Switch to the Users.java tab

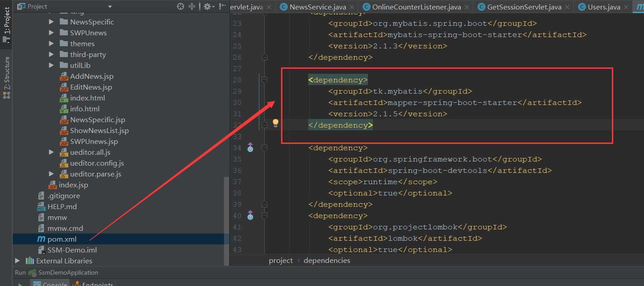[x=603, y=7]
